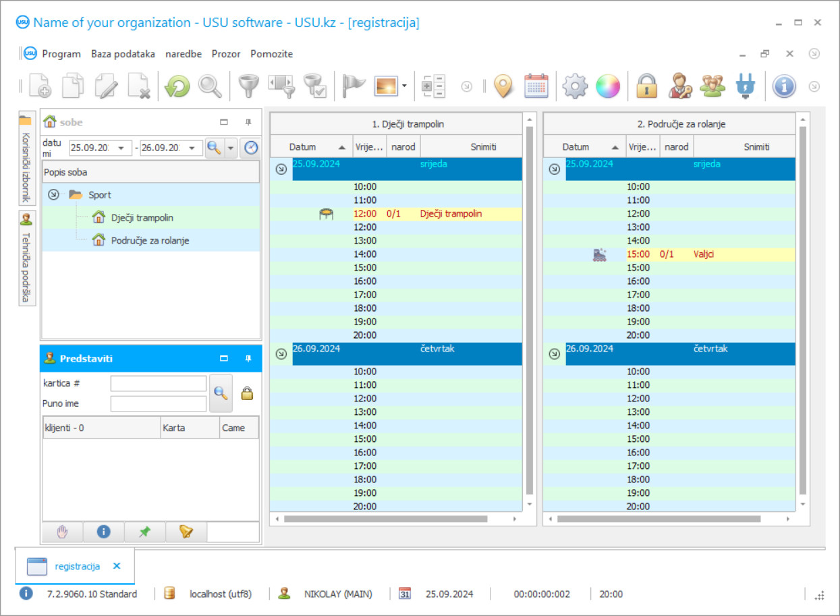Select Dječji trampolin in room tree
The image size is (840, 616).
(x=142, y=217)
